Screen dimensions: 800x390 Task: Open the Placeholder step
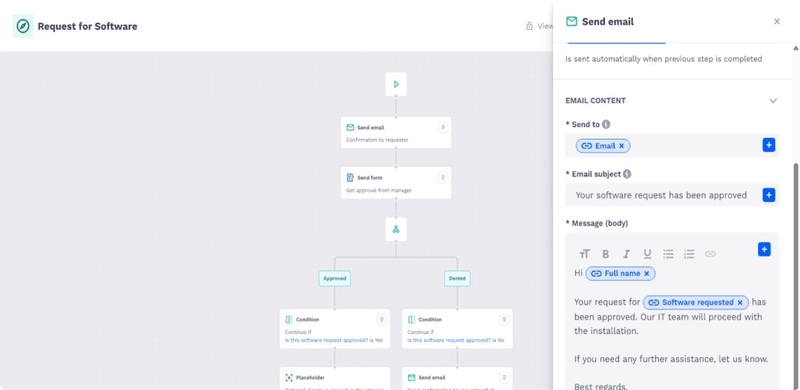coord(335,378)
